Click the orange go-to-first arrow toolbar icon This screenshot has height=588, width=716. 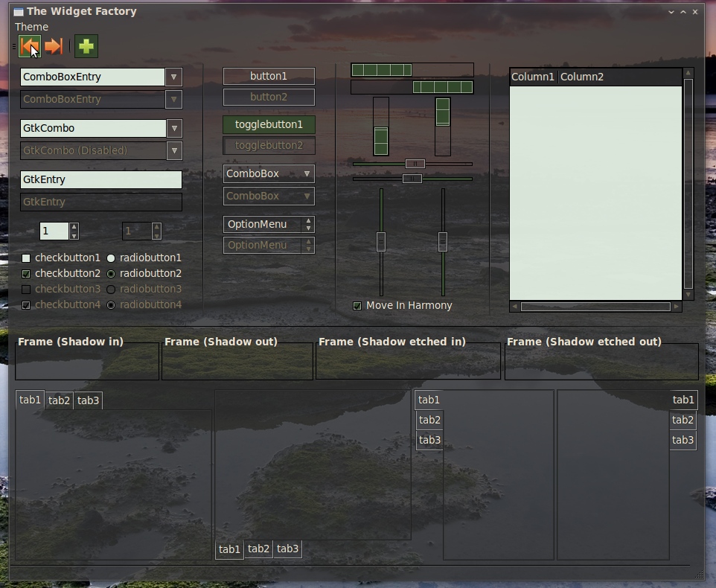30,46
